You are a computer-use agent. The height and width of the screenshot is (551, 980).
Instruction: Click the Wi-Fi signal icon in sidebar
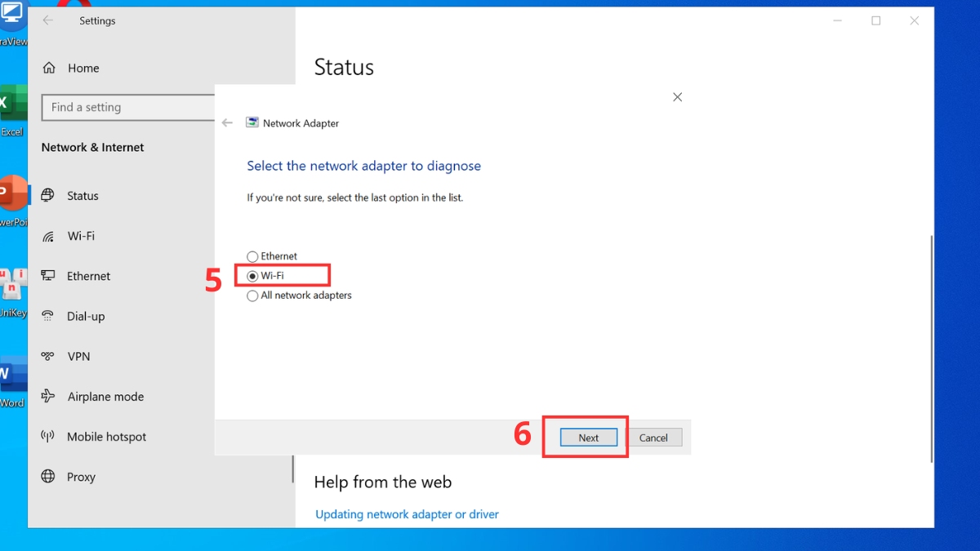(48, 236)
